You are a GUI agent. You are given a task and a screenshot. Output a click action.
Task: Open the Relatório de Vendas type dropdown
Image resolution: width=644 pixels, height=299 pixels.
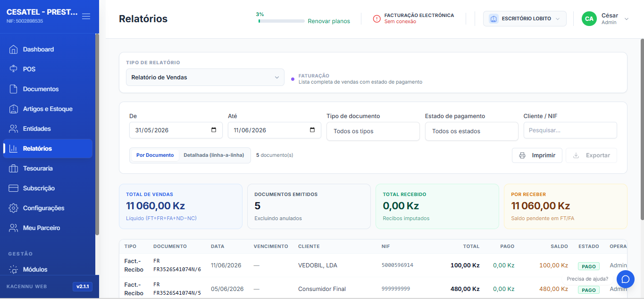coord(205,77)
